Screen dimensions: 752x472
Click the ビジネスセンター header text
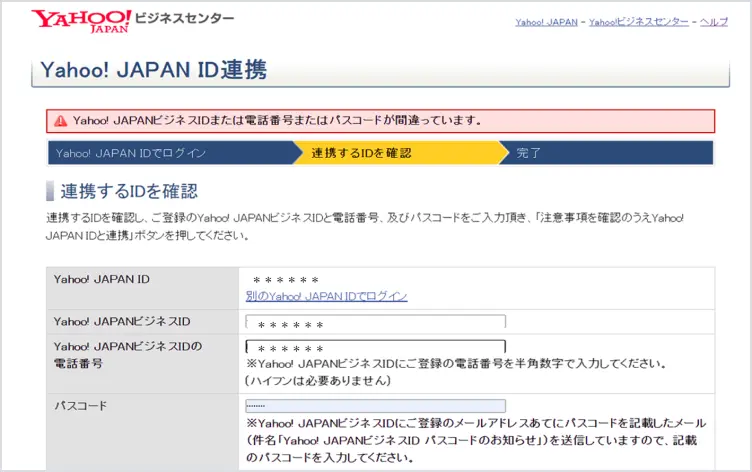(185, 19)
